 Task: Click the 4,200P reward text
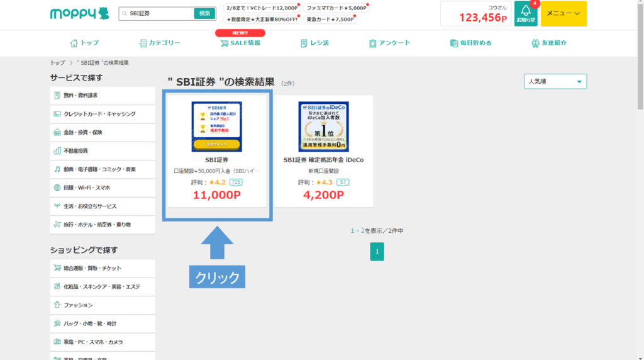[324, 195]
